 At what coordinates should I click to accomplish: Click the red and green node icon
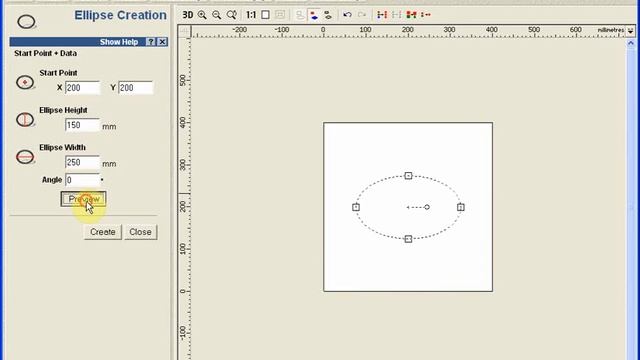(x=411, y=15)
